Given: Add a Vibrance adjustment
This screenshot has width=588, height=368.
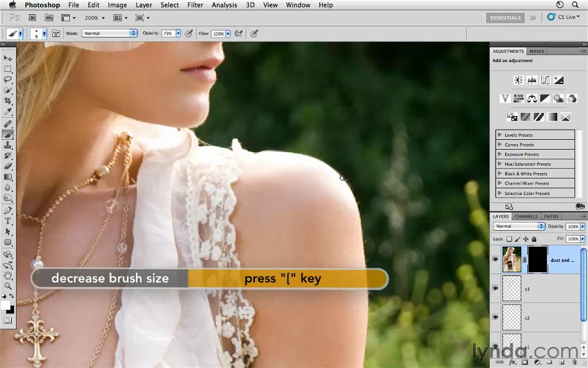Looking at the screenshot, I should pos(505,98).
